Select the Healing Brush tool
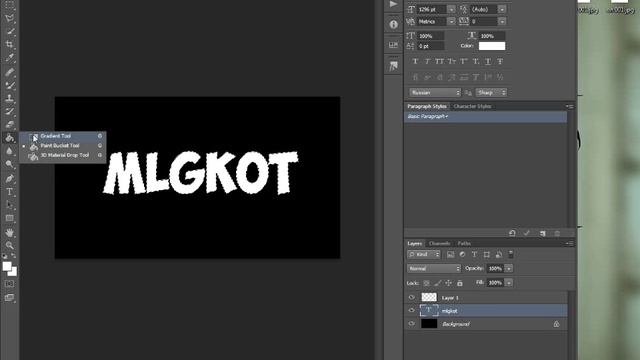 pos(9,72)
